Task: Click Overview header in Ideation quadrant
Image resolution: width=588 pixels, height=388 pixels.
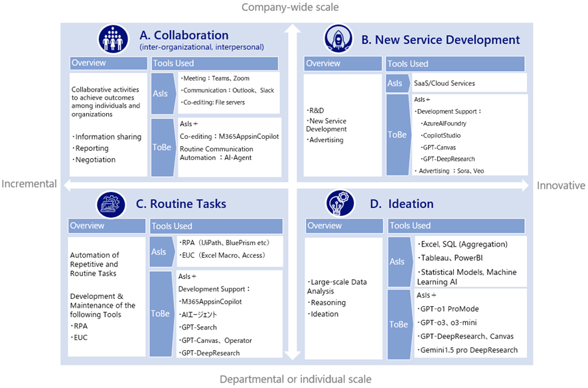Action: pos(344,226)
